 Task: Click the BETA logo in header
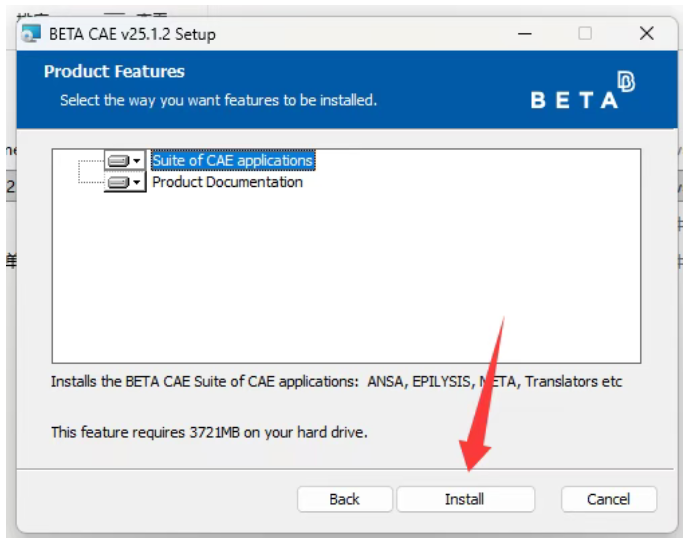(x=582, y=91)
